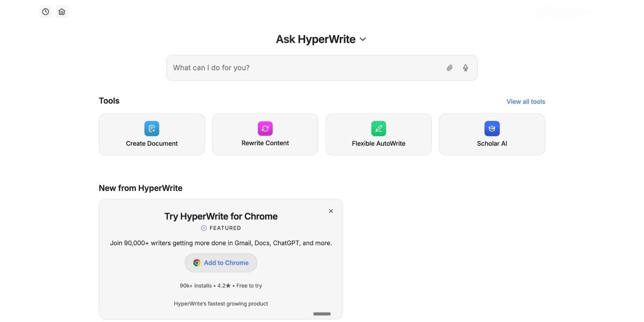The width and height of the screenshot is (644, 322).
Task: Click the Add to Chrome button
Action: (x=221, y=263)
